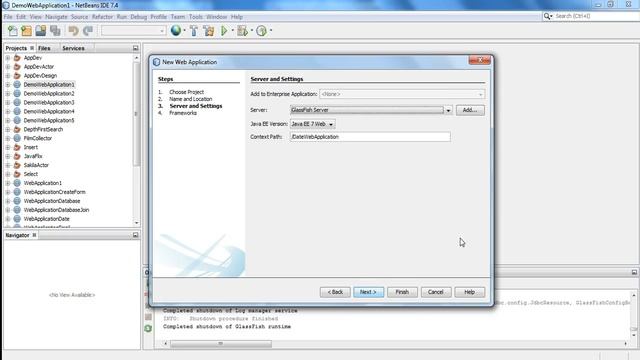Click the New File toolbar icon
Image resolution: width=640 pixels, height=360 pixels.
(x=13, y=31)
